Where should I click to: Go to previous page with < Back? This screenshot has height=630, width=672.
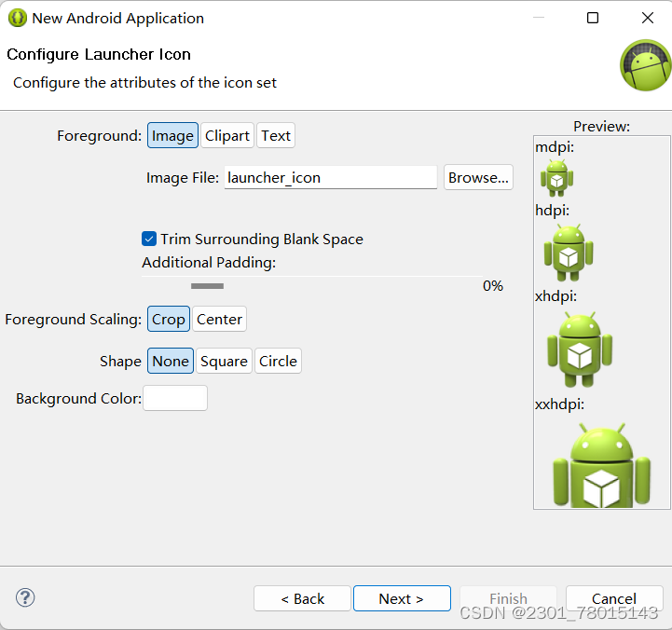tap(302, 598)
